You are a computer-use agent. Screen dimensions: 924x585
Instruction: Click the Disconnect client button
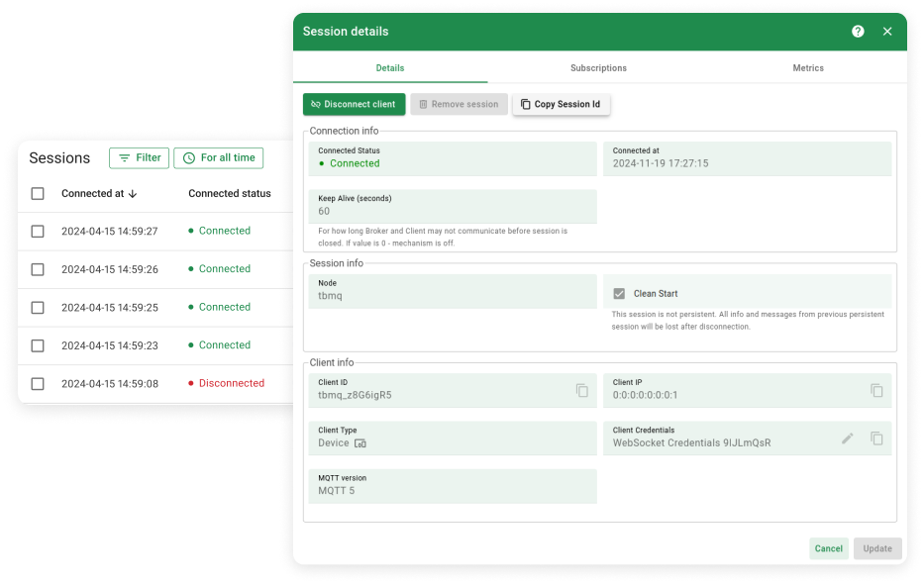coord(355,104)
